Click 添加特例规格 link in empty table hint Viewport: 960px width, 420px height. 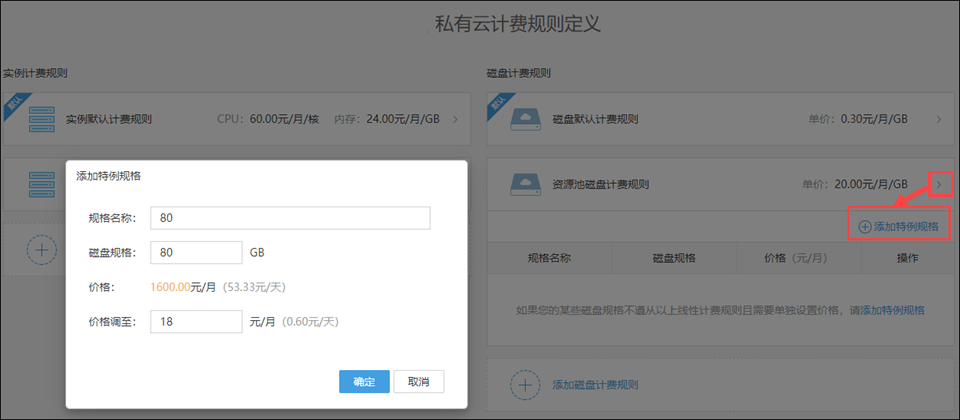[x=893, y=310]
